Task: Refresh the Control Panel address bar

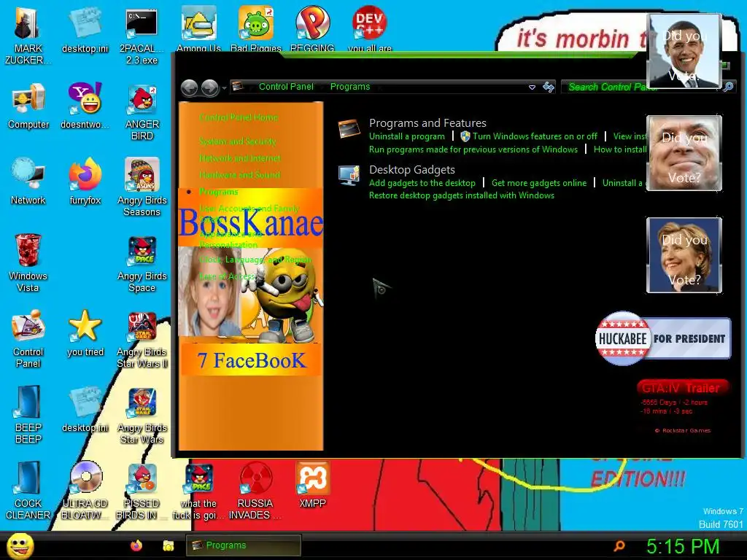Action: (x=549, y=87)
